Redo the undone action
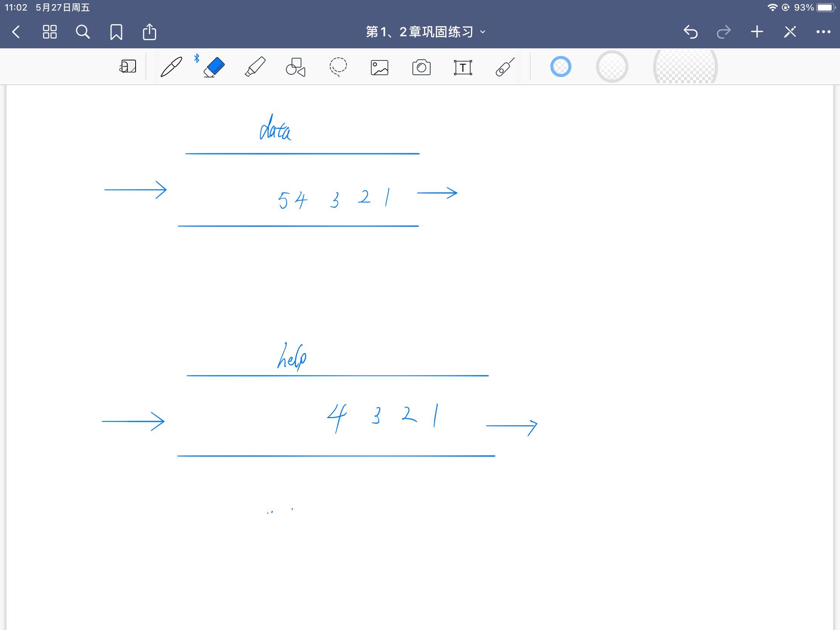This screenshot has width=840, height=630. tap(723, 32)
